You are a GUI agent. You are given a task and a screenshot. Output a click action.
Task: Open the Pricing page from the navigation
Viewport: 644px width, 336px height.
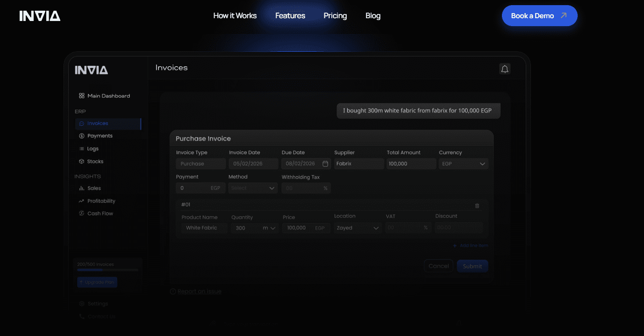[335, 16]
